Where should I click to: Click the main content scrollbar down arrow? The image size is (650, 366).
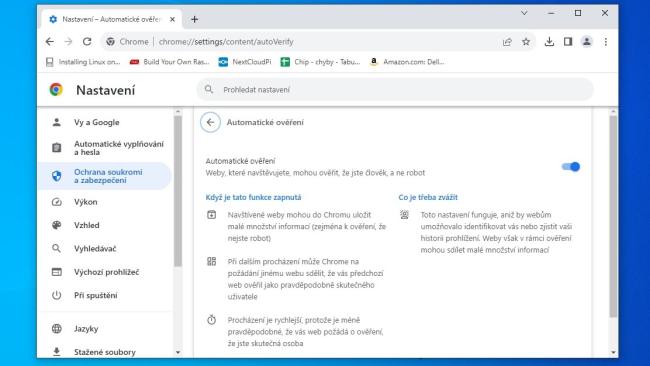tap(613, 352)
